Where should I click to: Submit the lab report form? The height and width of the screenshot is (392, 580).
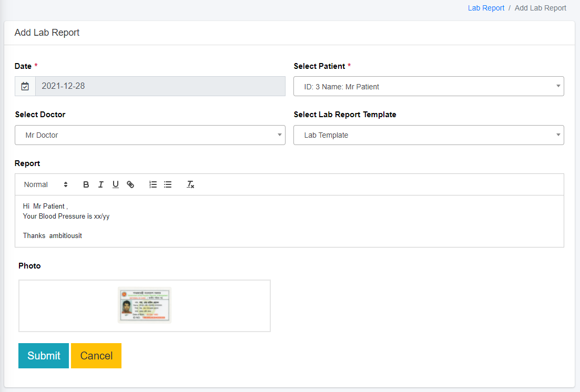pos(44,356)
